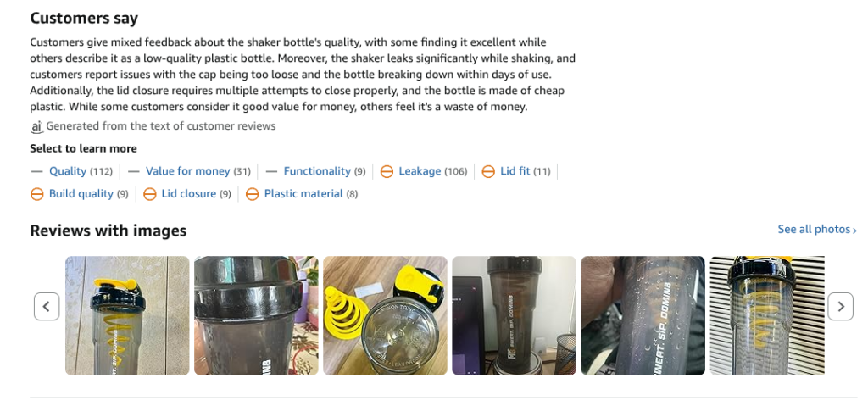
Task: Open first review image of yellow-lid shaker
Action: (x=127, y=315)
